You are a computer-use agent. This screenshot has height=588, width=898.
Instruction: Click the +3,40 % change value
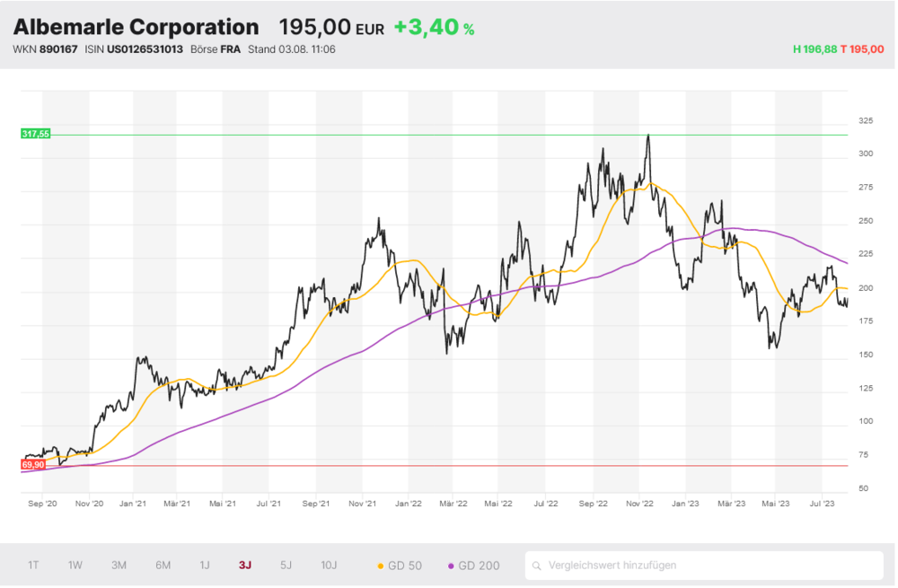pos(434,27)
